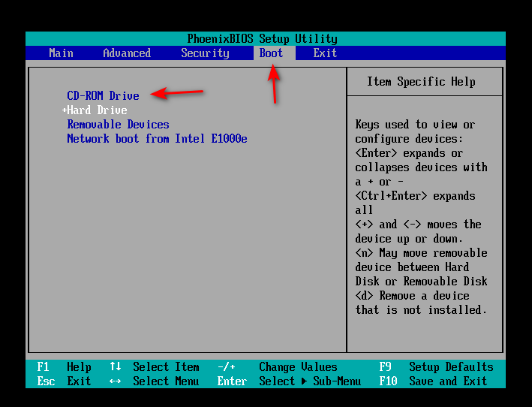532x407 pixels.
Task: Click 'Keys used to view or' help line
Action: (x=415, y=125)
